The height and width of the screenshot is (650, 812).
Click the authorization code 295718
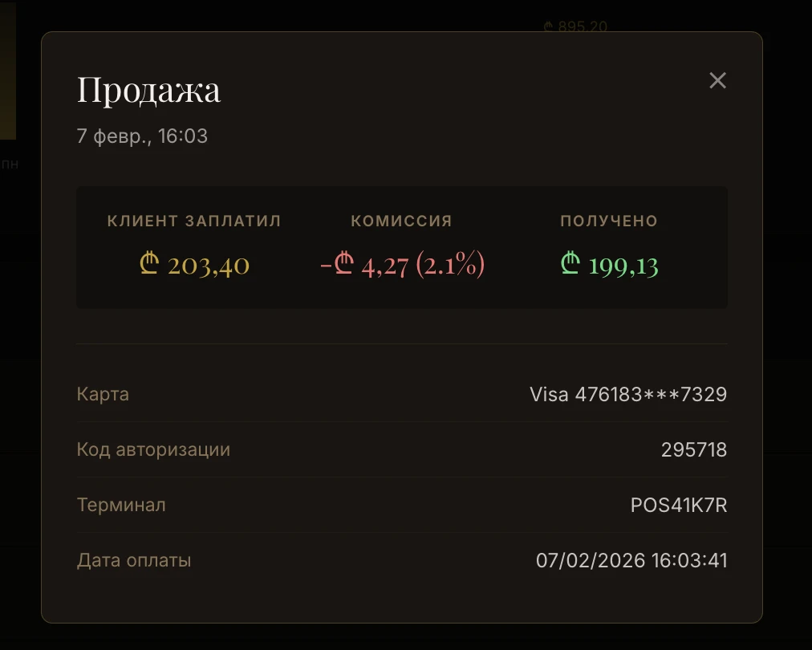pyautogui.click(x=692, y=449)
